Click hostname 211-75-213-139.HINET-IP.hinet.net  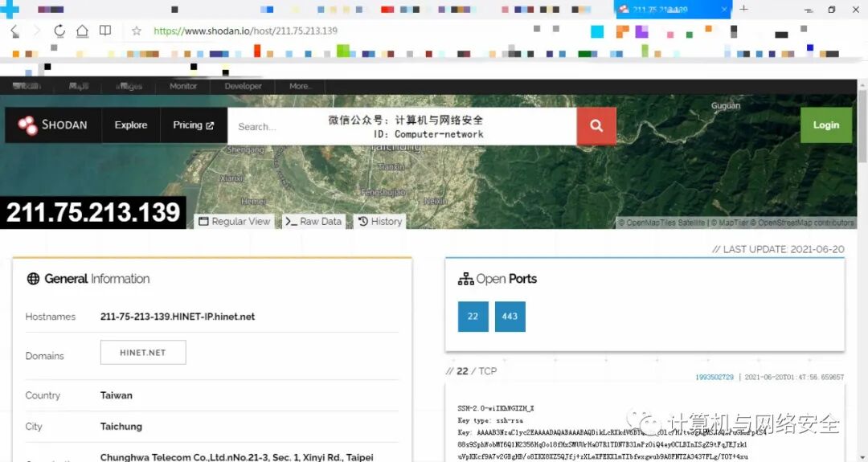pos(177,317)
